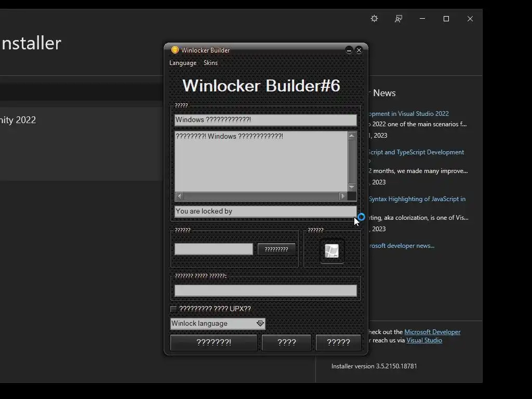Screen dimensions: 532x399
Task: Click the Winlocker Builder smiley title icon
Action: pos(175,50)
